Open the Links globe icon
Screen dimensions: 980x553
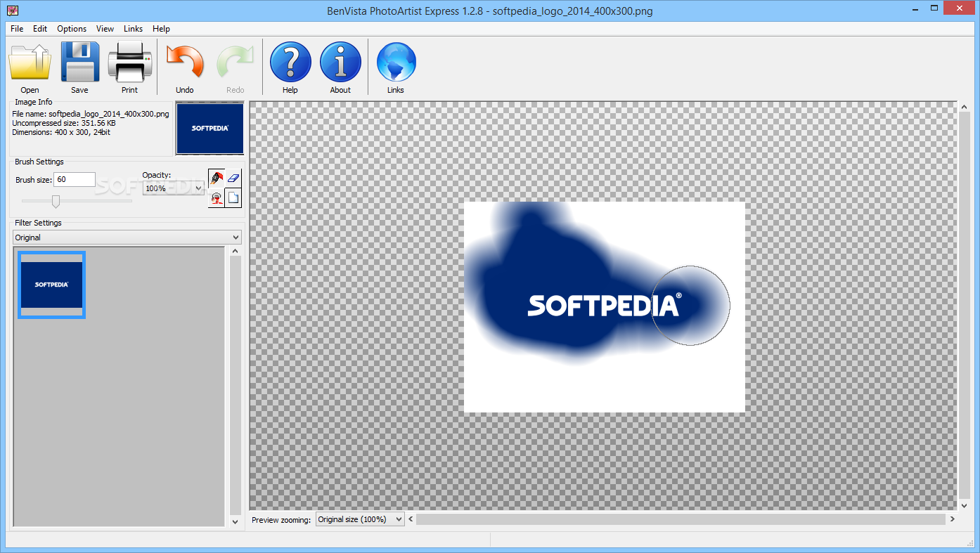pos(396,62)
